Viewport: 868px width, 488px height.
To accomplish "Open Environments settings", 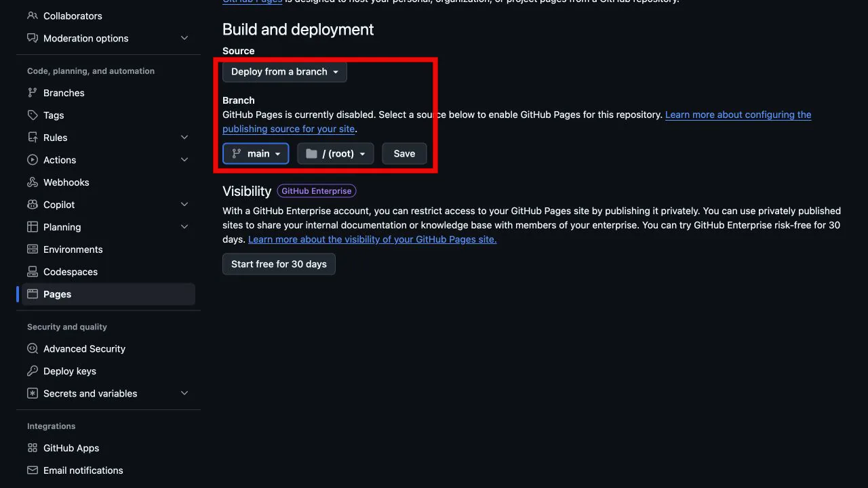I will 108,249.
